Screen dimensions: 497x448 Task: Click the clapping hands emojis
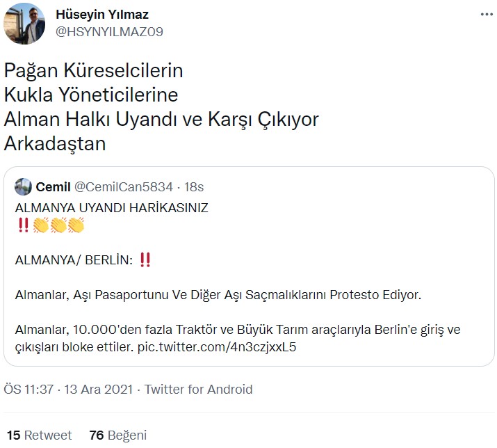point(58,225)
